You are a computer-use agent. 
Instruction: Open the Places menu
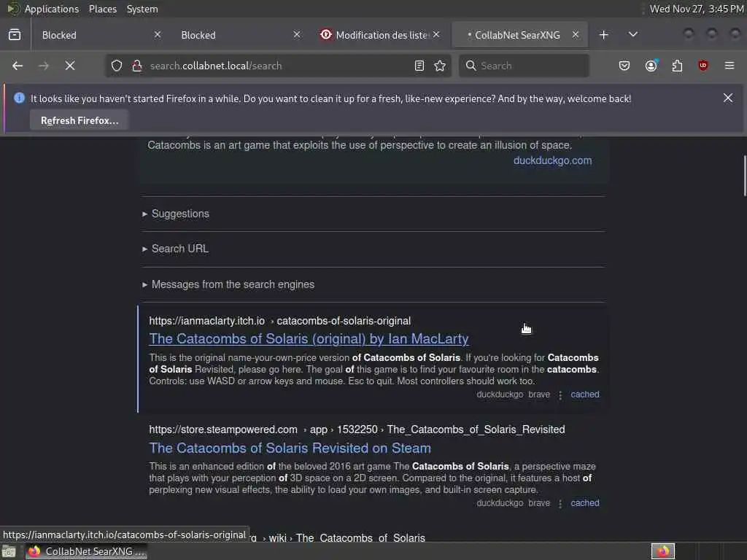point(102,9)
